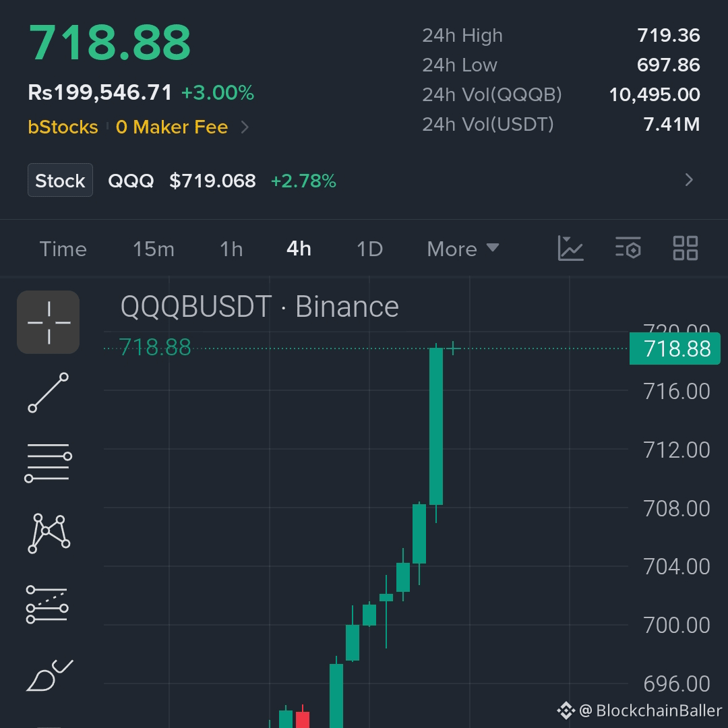Open the horizontal lines drawing tool
Image resolution: width=728 pixels, height=728 pixels.
tap(49, 462)
